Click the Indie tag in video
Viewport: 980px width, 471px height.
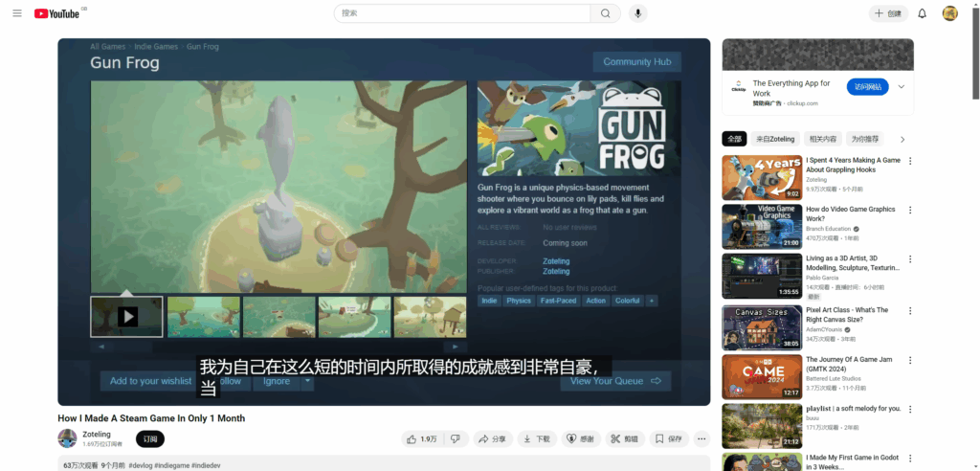(x=489, y=301)
